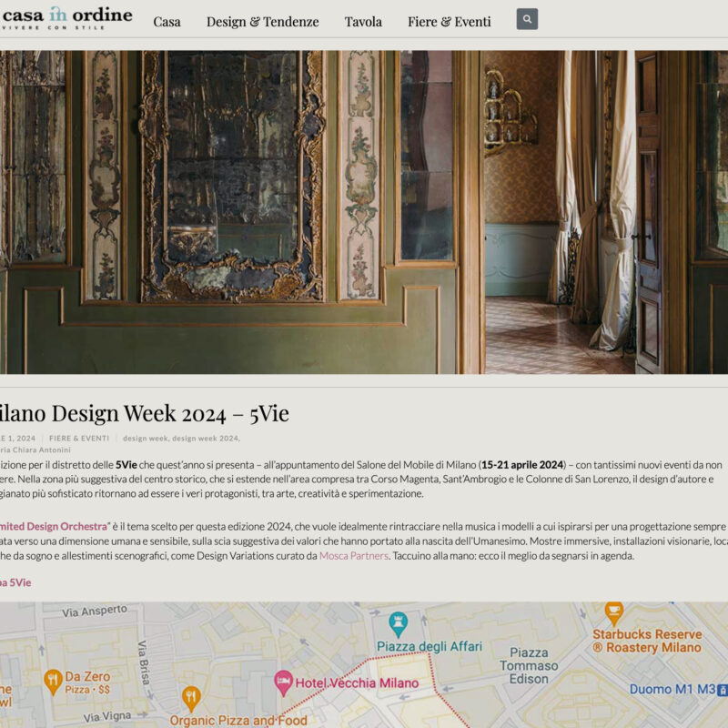Click the Via Vigna street label
Viewport: 728px width, 728px height.
click(107, 717)
